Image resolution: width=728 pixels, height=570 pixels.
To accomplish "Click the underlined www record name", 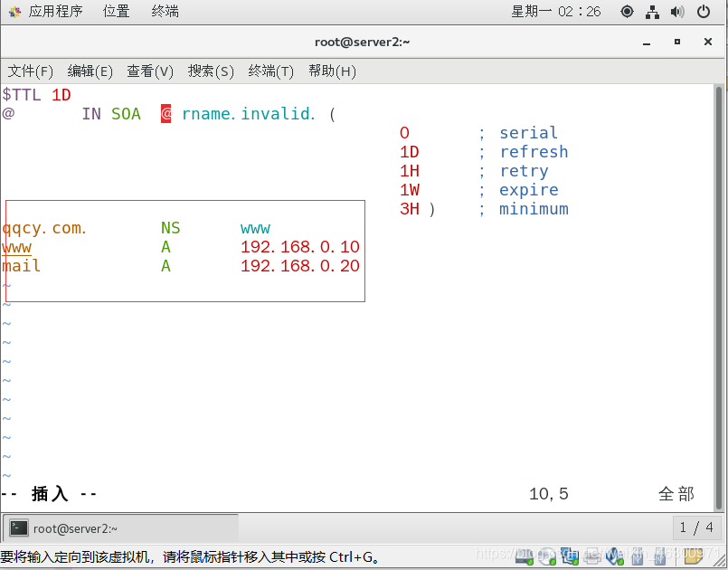I will 16,247.
